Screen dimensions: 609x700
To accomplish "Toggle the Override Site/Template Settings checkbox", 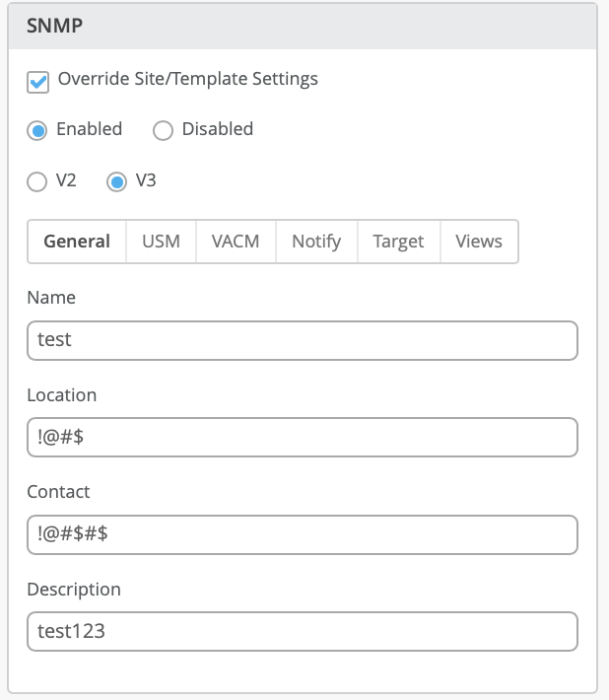I will point(38,82).
